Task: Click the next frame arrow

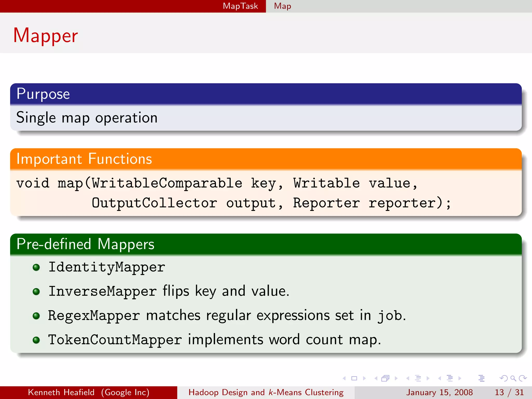Action: pyautogui.click(x=396, y=378)
